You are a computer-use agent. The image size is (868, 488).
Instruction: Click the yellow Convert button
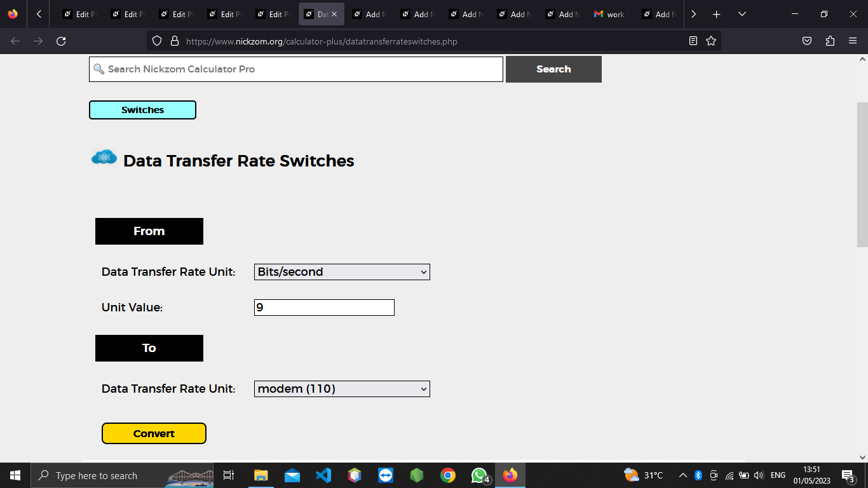(x=154, y=433)
